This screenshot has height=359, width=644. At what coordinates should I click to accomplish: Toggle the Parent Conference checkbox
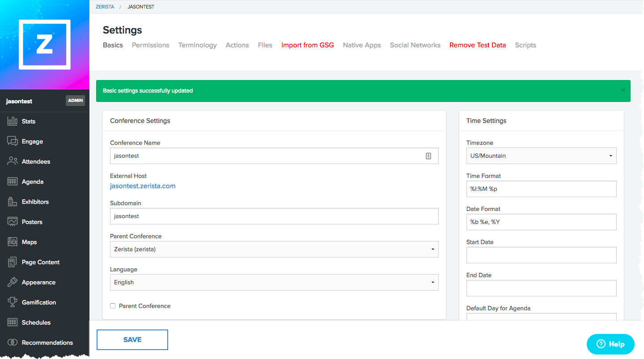(x=113, y=306)
